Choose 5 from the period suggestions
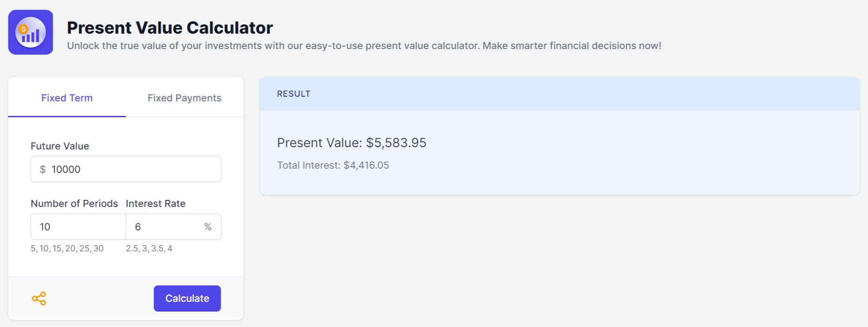868x327 pixels. (33, 249)
